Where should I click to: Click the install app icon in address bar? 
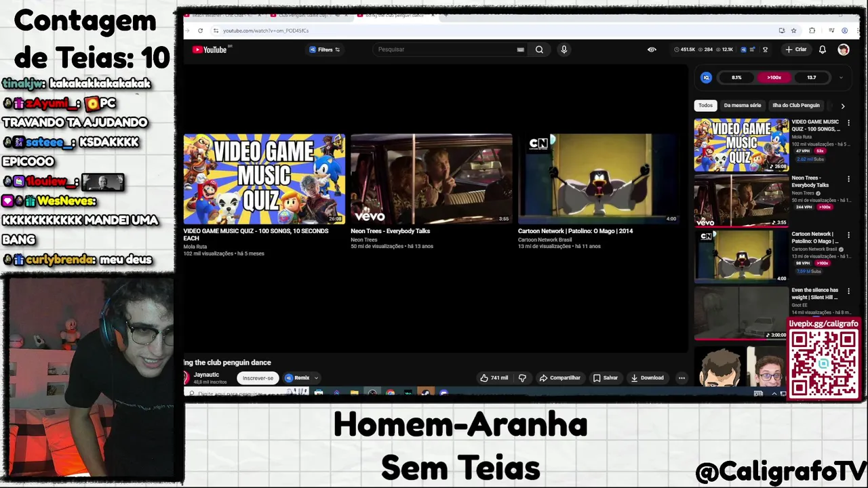[x=781, y=30]
